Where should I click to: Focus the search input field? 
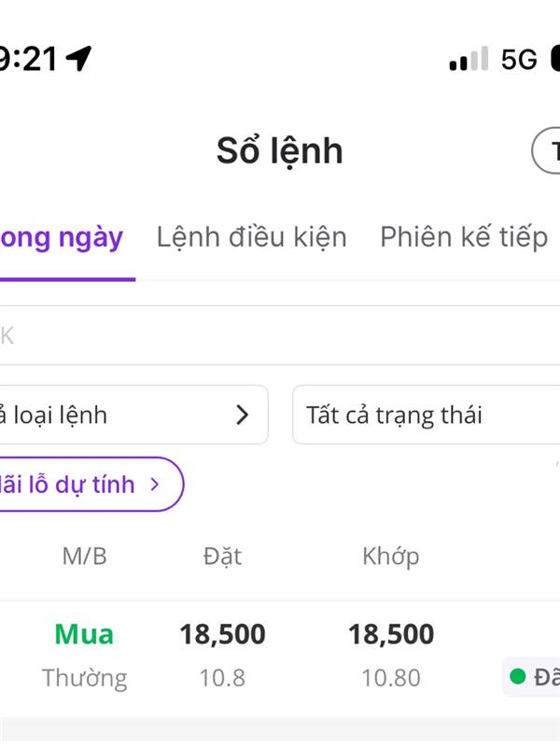[x=280, y=335]
